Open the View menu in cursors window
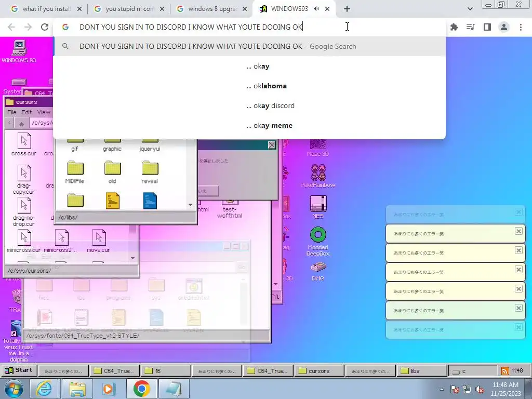The height and width of the screenshot is (399, 532). point(44,112)
